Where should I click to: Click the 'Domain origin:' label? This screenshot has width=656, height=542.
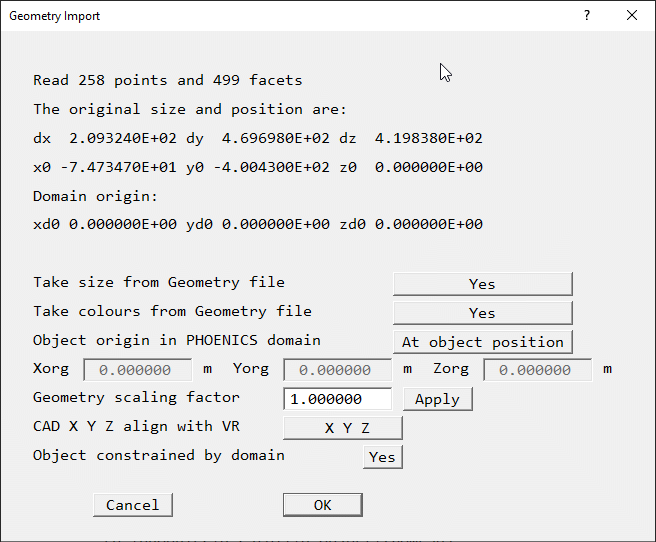pyautogui.click(x=96, y=196)
